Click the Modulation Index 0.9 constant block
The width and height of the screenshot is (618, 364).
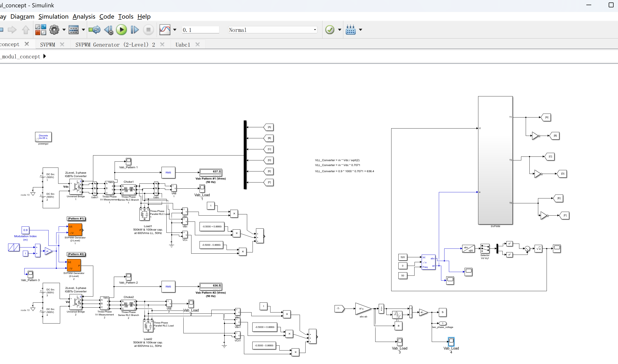(25, 230)
